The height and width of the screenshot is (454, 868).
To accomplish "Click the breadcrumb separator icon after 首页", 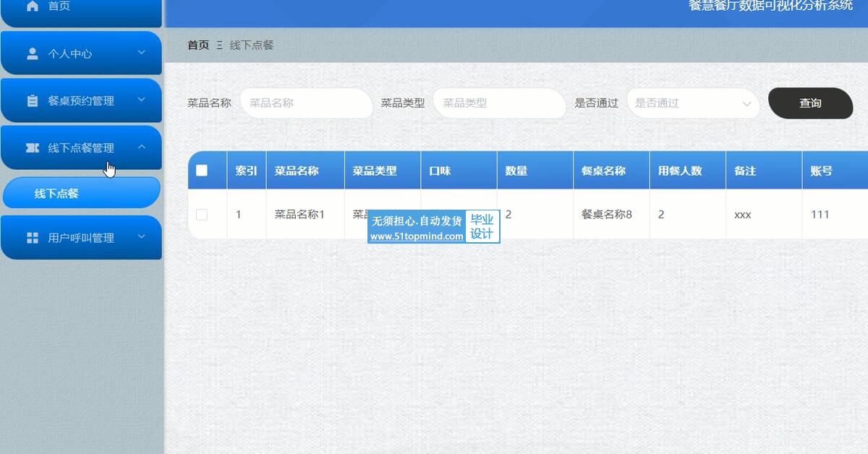I will (x=219, y=45).
